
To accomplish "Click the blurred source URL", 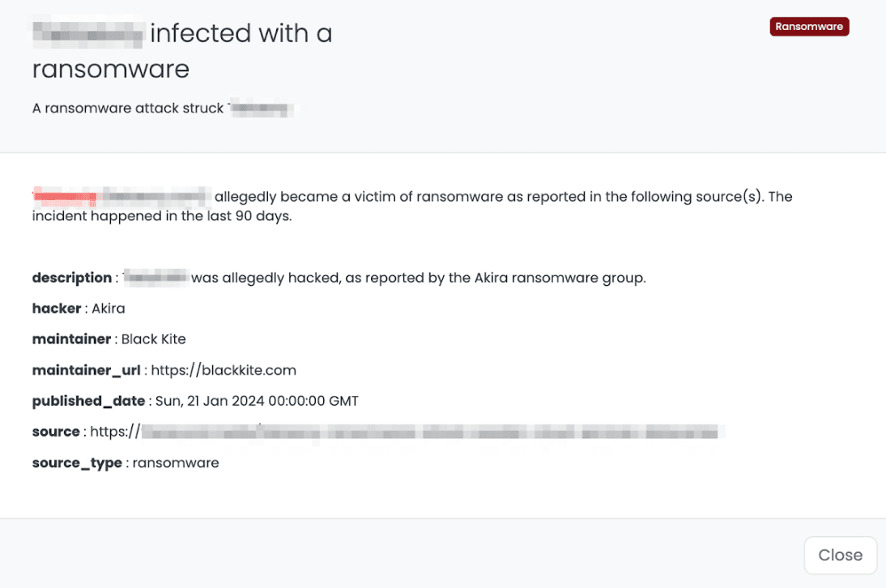I will coord(429,432).
